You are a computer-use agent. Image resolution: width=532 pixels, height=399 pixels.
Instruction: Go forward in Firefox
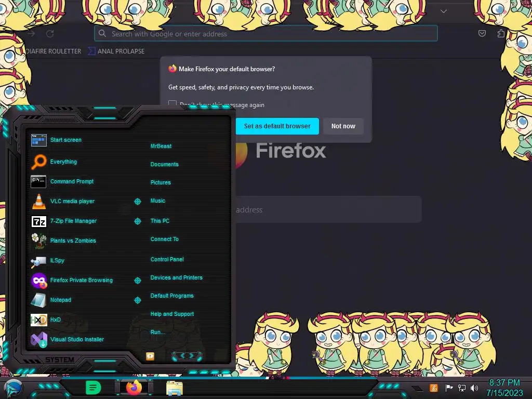[x=32, y=34]
